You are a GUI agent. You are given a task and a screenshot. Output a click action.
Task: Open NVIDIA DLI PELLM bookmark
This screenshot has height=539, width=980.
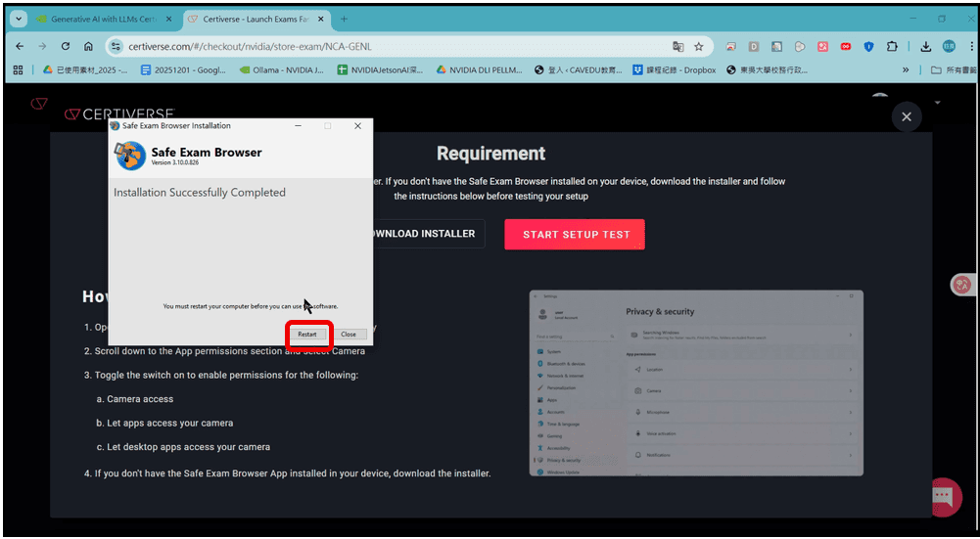click(x=479, y=70)
